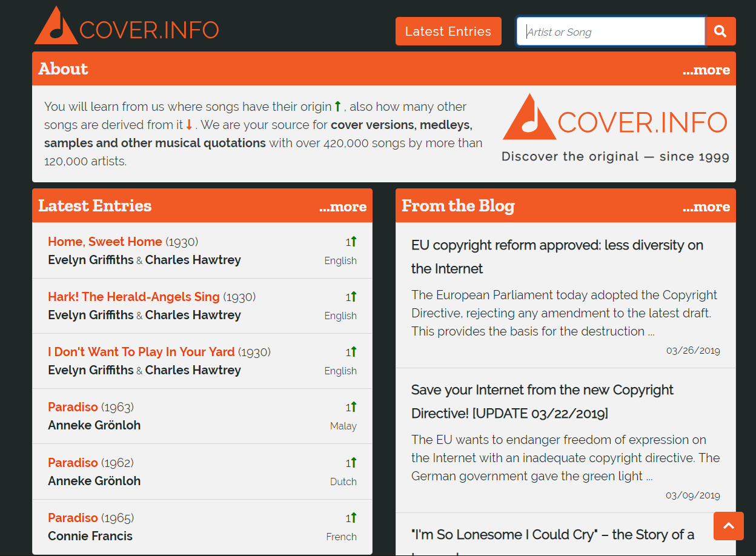Open song Home, Sweet Home
The image size is (756, 556).
point(105,242)
